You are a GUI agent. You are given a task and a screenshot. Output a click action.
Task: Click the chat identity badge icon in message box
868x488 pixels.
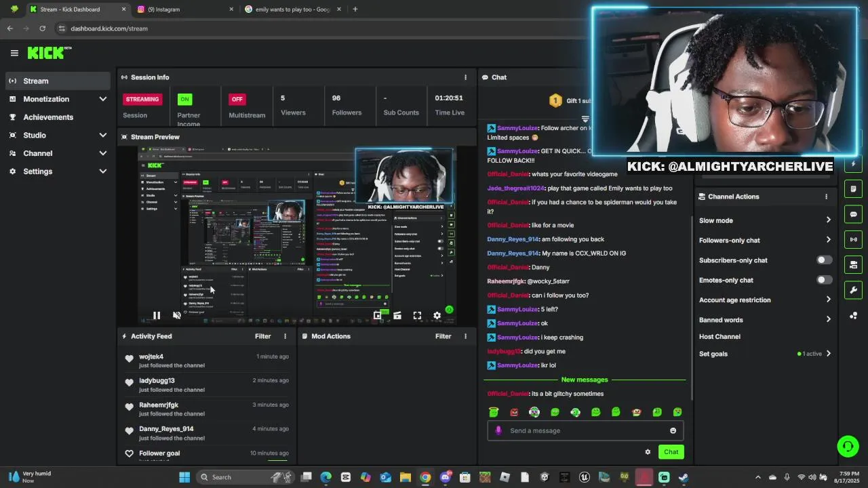(x=498, y=430)
